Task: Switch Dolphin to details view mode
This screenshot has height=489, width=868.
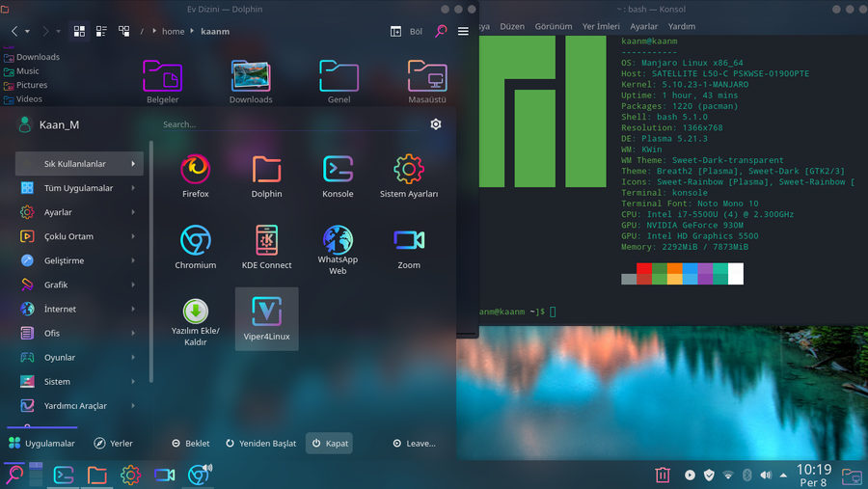Action: click(x=123, y=31)
